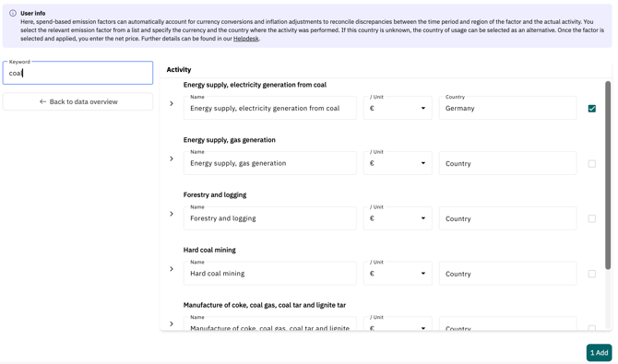This screenshot has width=618, height=364.
Task: Focus the Keyword search field
Action: (x=77, y=73)
